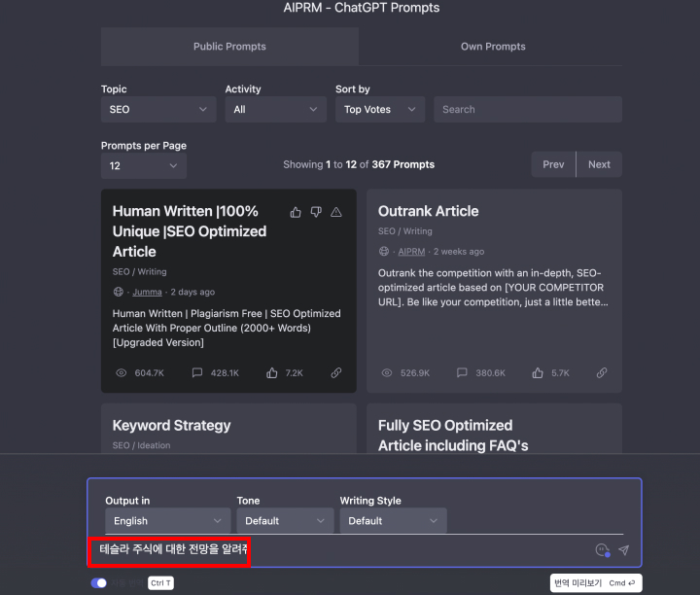Click the Human Written Plagiarism Free description text
This screenshot has height=595, width=700.
[x=227, y=328]
